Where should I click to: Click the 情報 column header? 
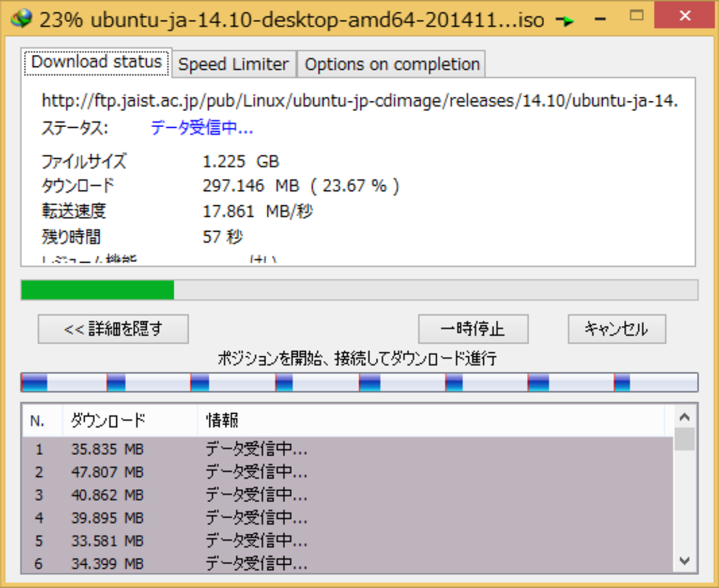point(431,420)
